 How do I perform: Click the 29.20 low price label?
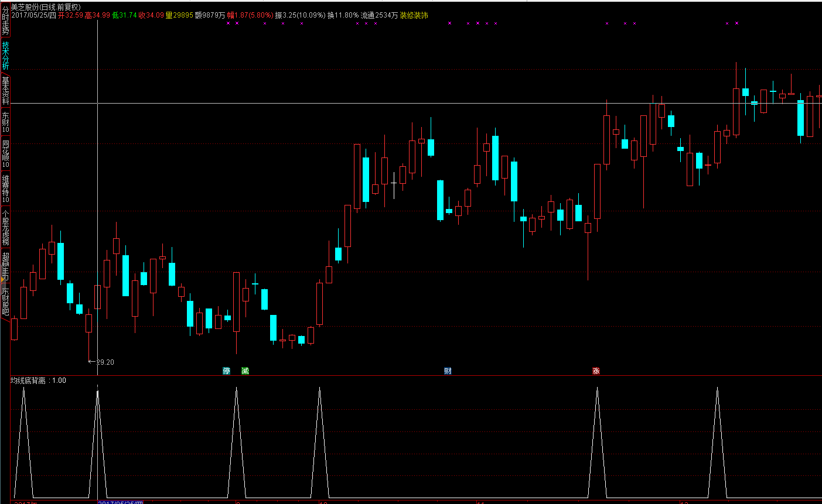(105, 362)
